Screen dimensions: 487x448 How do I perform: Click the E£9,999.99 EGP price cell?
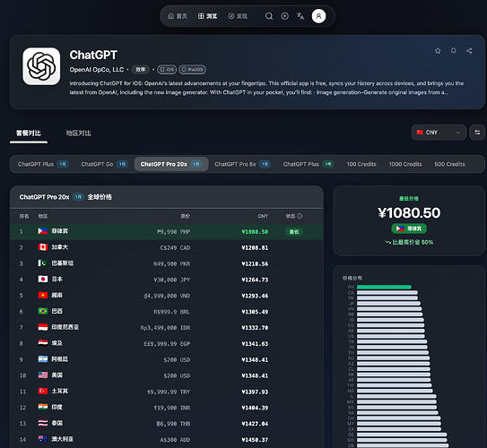click(167, 344)
